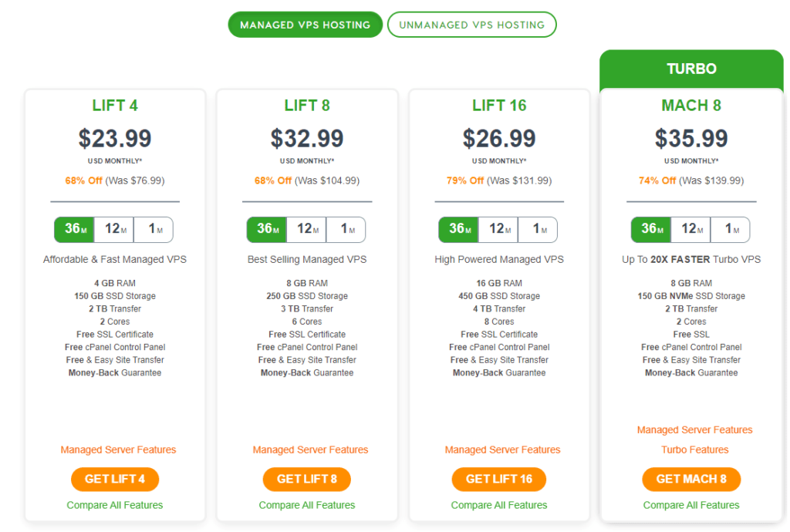Viewport: 790px width, 532px height.
Task: Select 1-month term on Mach 8
Action: [x=731, y=230]
